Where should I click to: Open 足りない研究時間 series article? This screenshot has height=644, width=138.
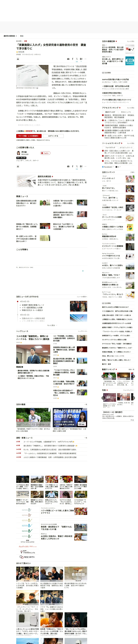pos(113,49)
